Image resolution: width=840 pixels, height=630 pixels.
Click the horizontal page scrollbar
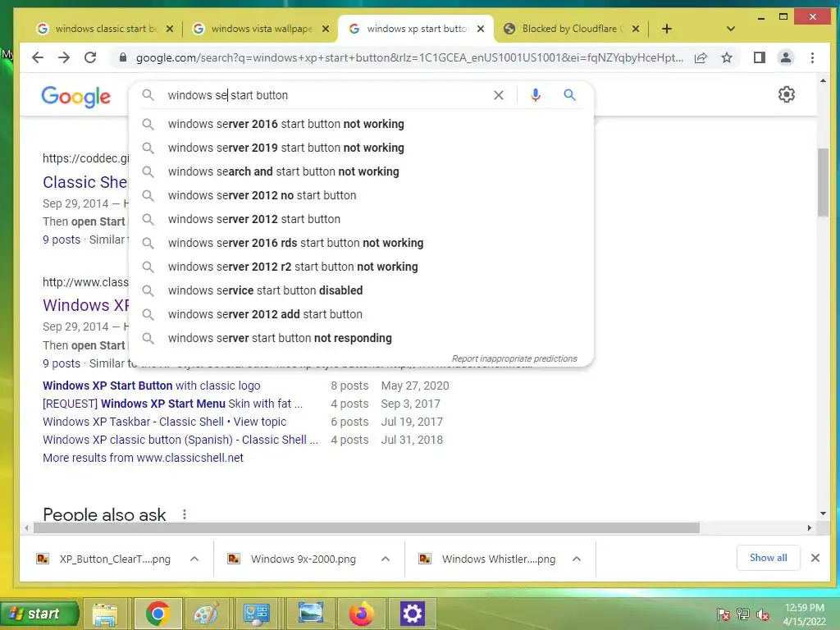[367, 528]
